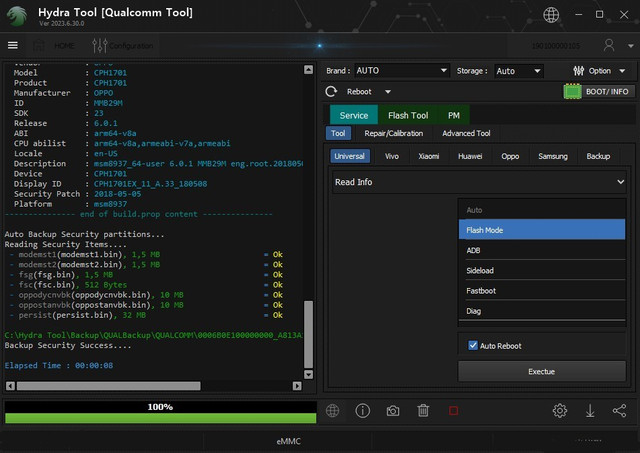Choose ADB in the mode list
640x453 pixels.
pyautogui.click(x=542, y=250)
